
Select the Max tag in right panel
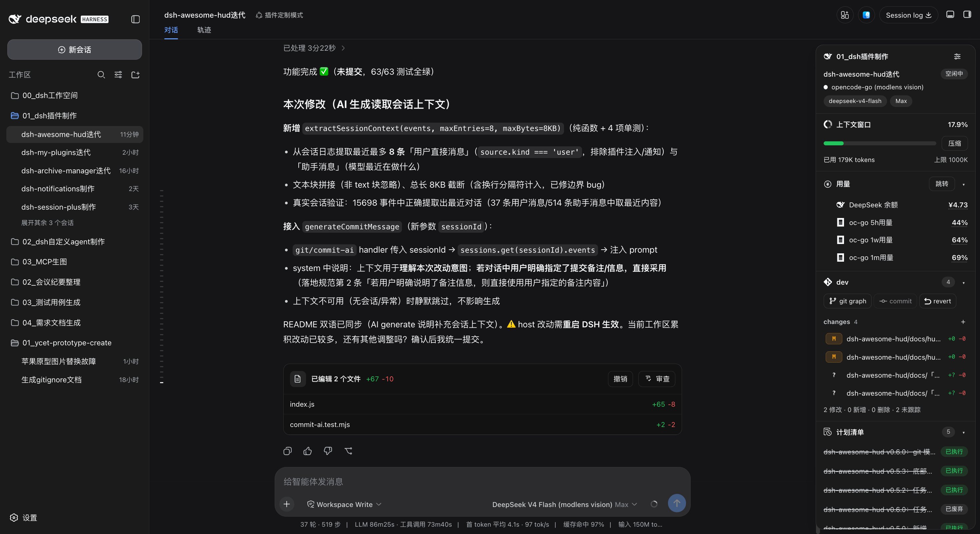pos(901,101)
